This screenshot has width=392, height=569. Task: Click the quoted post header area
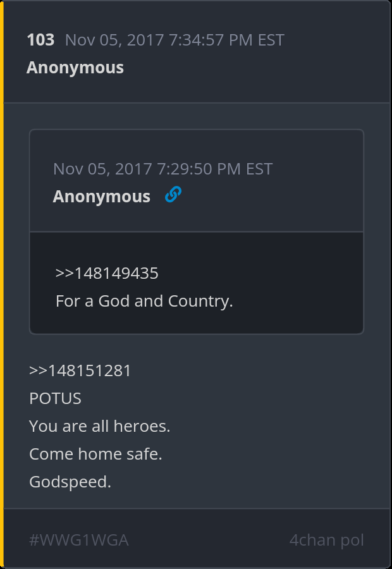point(197,181)
